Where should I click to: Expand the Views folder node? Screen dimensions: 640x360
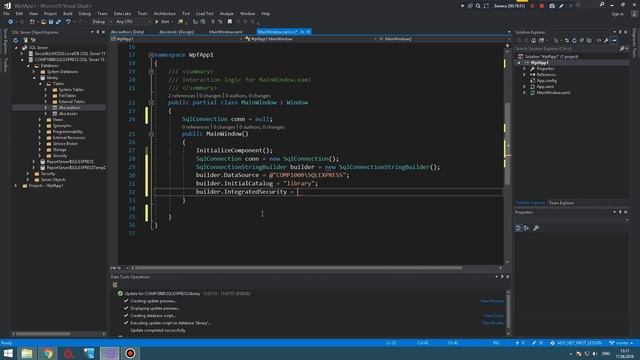(x=40, y=120)
